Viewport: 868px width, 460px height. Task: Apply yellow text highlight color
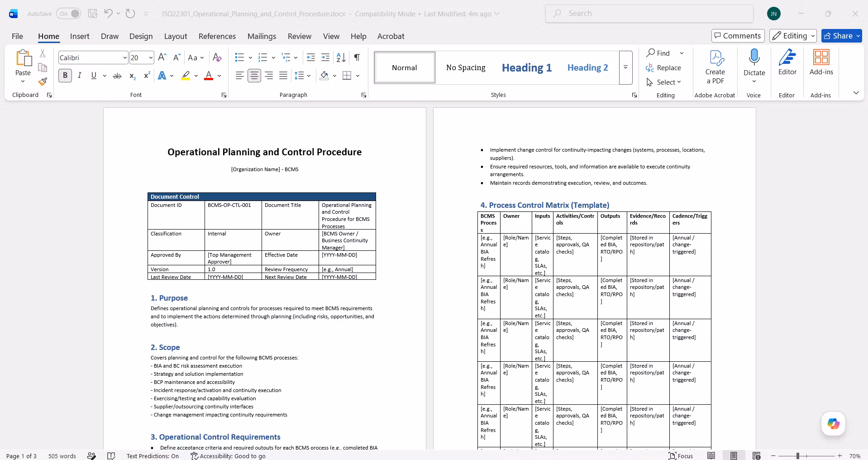[x=186, y=76]
